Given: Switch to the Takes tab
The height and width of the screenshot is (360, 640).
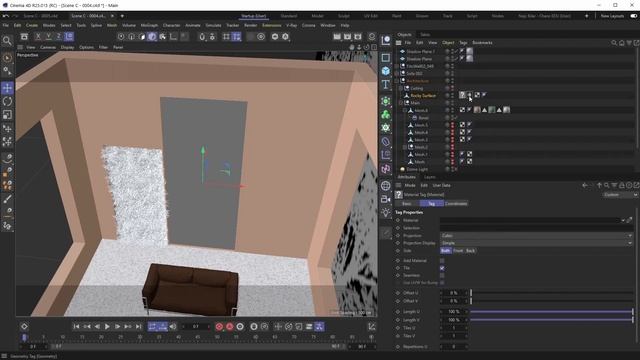Looking at the screenshot, I should tap(425, 35).
